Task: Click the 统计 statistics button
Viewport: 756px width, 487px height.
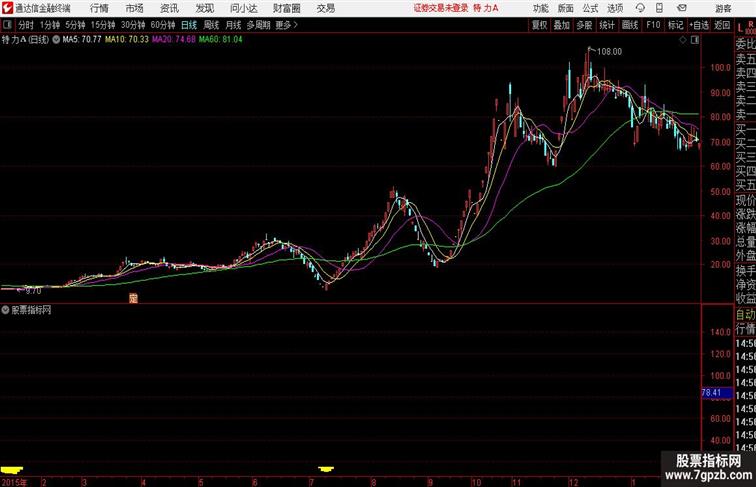Action: [607, 25]
